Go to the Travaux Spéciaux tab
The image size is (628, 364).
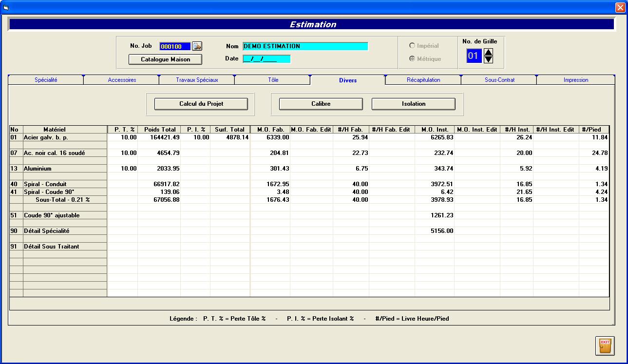(197, 80)
